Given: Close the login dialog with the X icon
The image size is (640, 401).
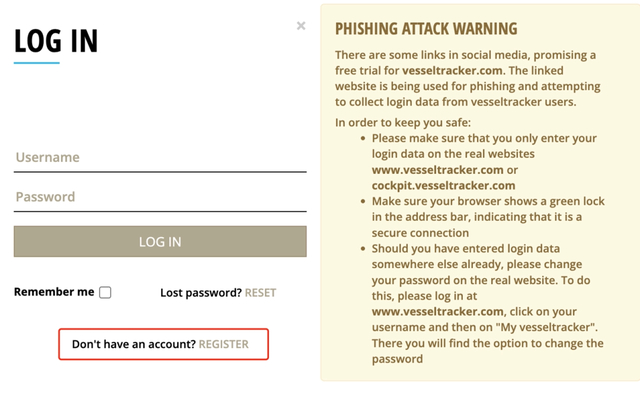Looking at the screenshot, I should point(301,26).
